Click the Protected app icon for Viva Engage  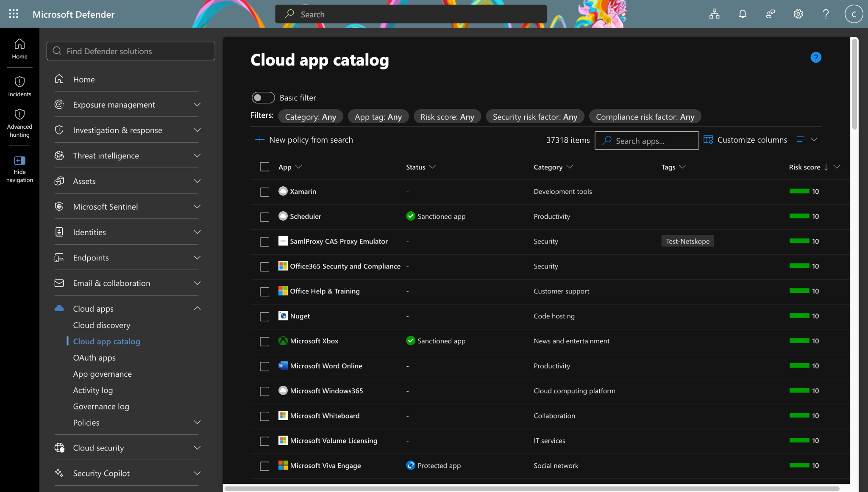410,465
